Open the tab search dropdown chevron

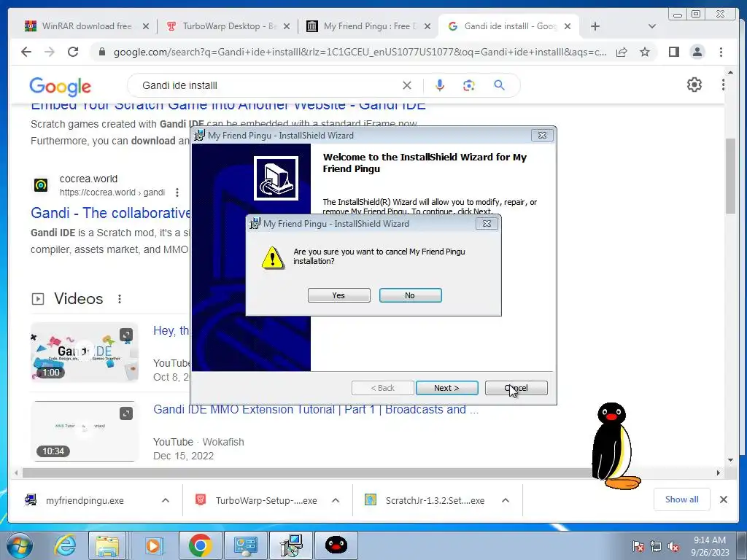pos(651,27)
